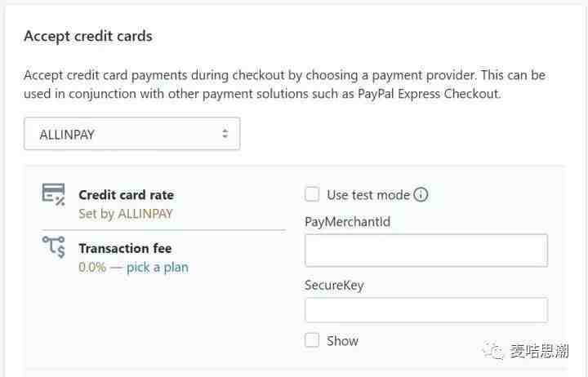588x377 pixels.
Task: Select the "Set by ALLINPAY" text
Action: [x=126, y=214]
